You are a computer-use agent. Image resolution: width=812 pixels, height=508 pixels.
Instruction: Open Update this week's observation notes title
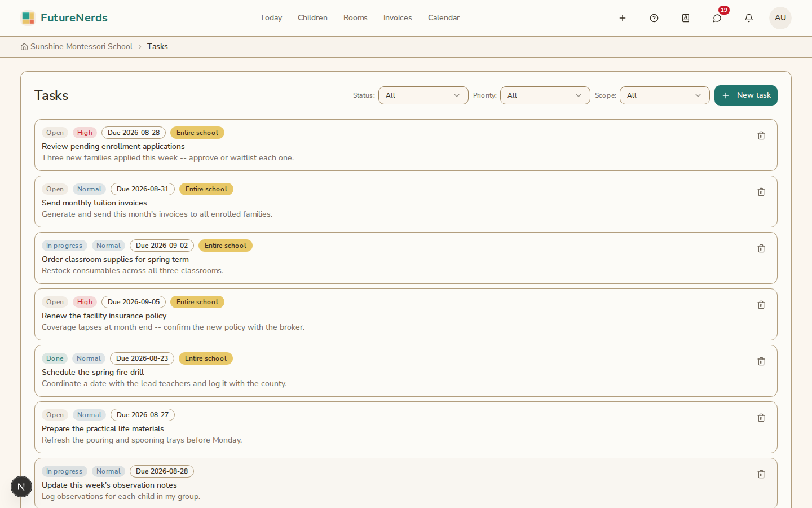tap(109, 485)
